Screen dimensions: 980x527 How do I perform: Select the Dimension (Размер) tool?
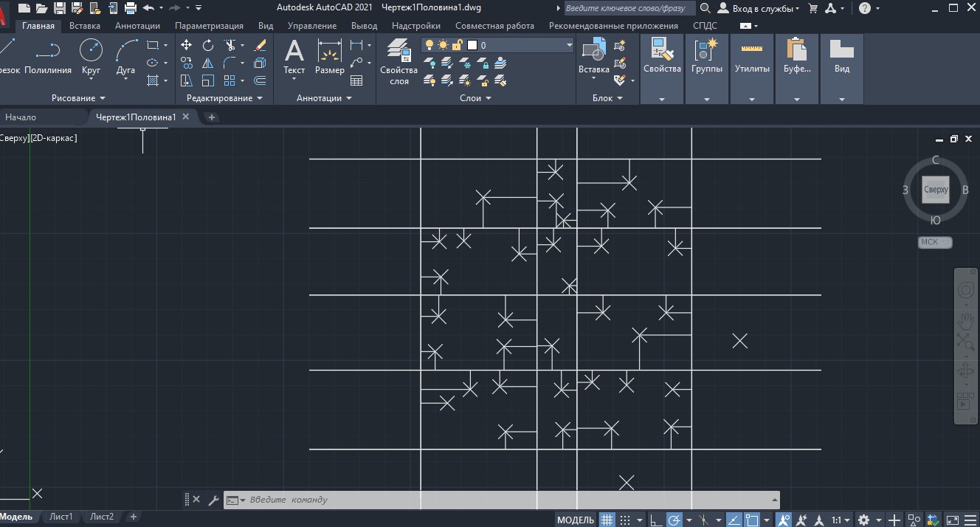pyautogui.click(x=329, y=58)
